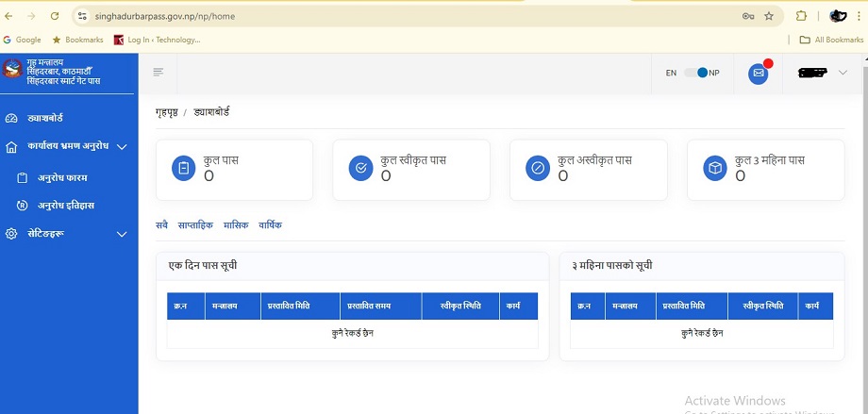868x414 pixels.
Task: Open अनुरोध इतिहास in sidebar
Action: [66, 206]
